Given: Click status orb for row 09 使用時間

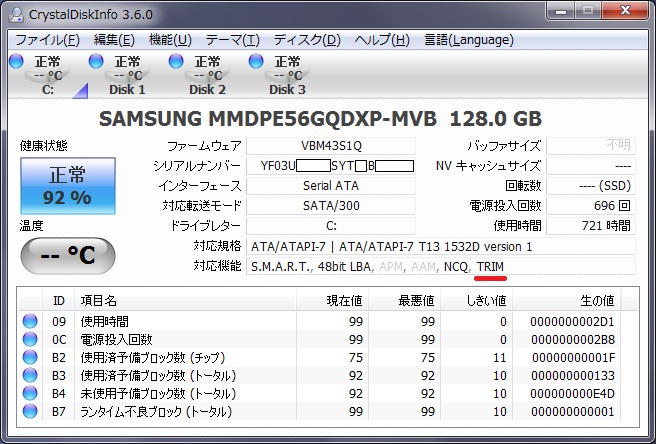Looking at the screenshot, I should pyautogui.click(x=30, y=321).
